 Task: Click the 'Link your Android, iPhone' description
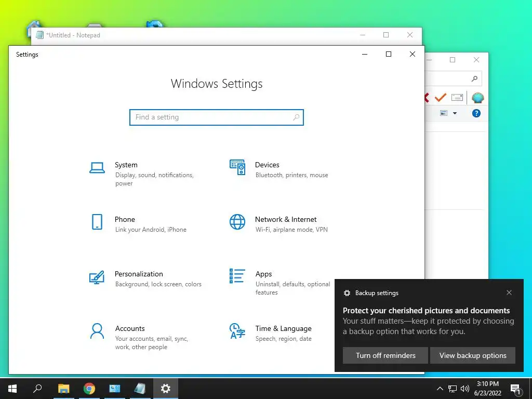[x=151, y=230]
